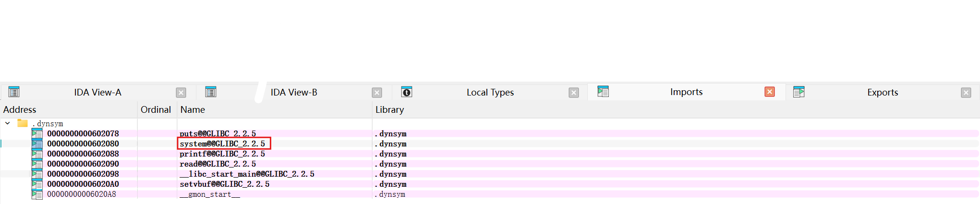Screen dimensions: 980x204
Task: Click the import icon at address 0000000000602088
Action: pos(37,154)
